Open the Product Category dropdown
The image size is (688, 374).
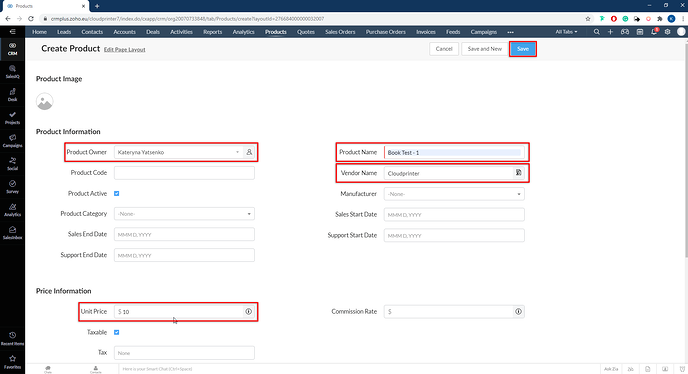coord(184,214)
